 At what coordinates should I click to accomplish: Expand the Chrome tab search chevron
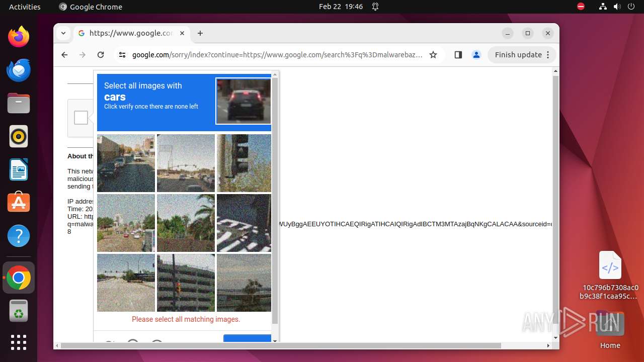click(63, 33)
